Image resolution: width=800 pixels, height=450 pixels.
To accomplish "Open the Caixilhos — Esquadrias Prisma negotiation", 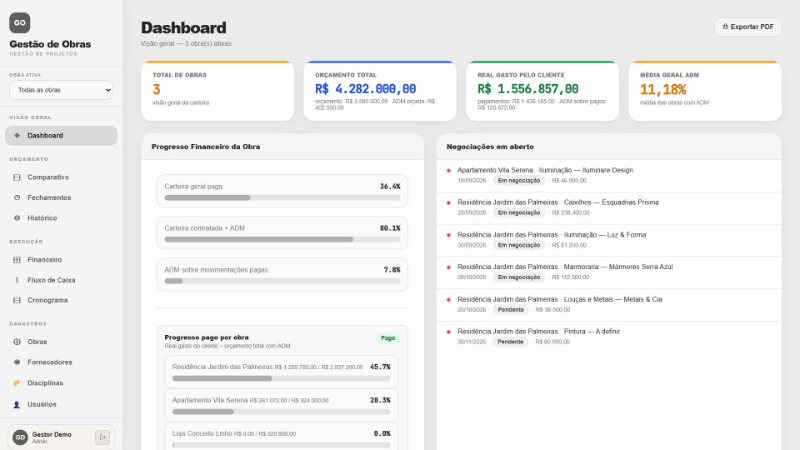I will click(609, 208).
